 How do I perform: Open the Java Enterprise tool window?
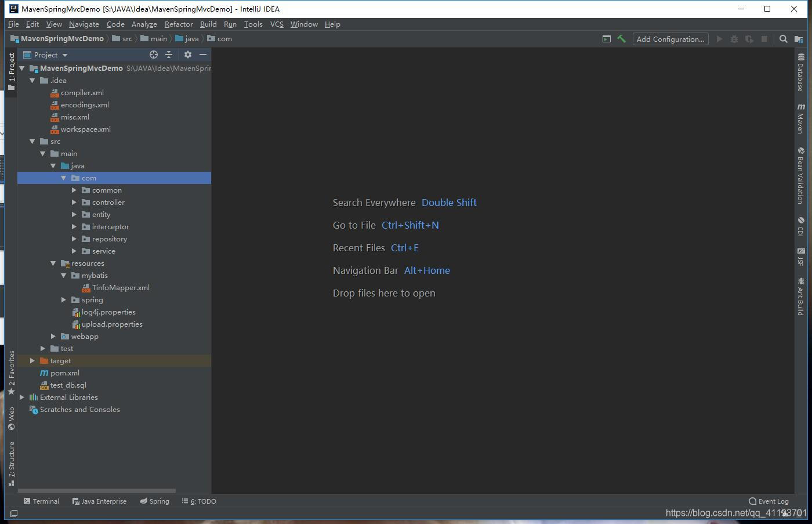coord(99,501)
